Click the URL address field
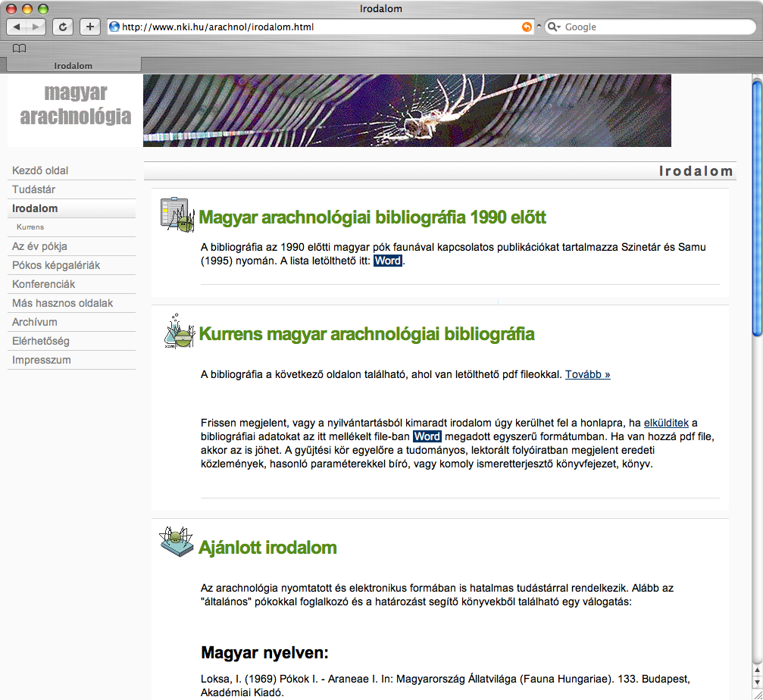 pyautogui.click(x=321, y=27)
